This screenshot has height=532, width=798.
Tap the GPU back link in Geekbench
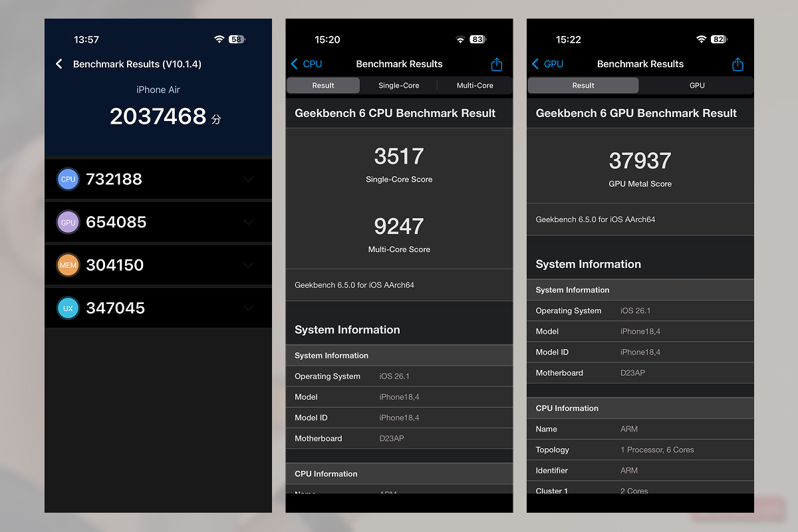[548, 64]
